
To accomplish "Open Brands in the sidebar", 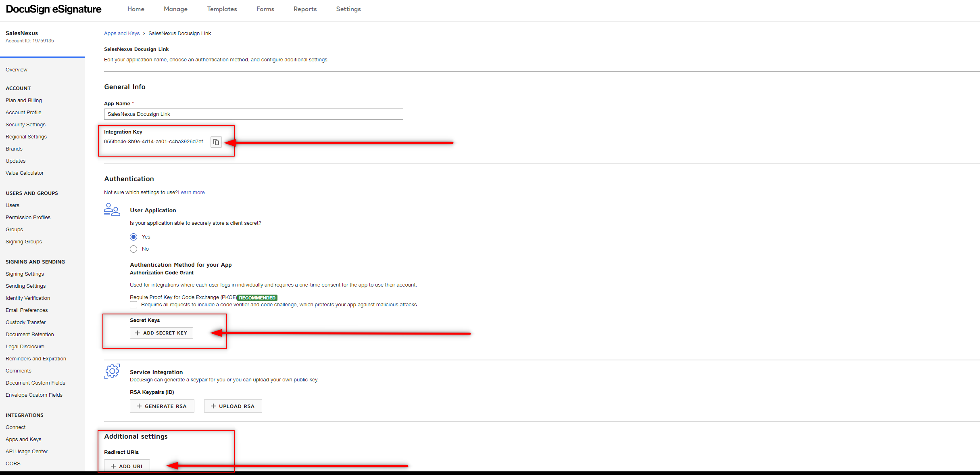I will pos(14,149).
